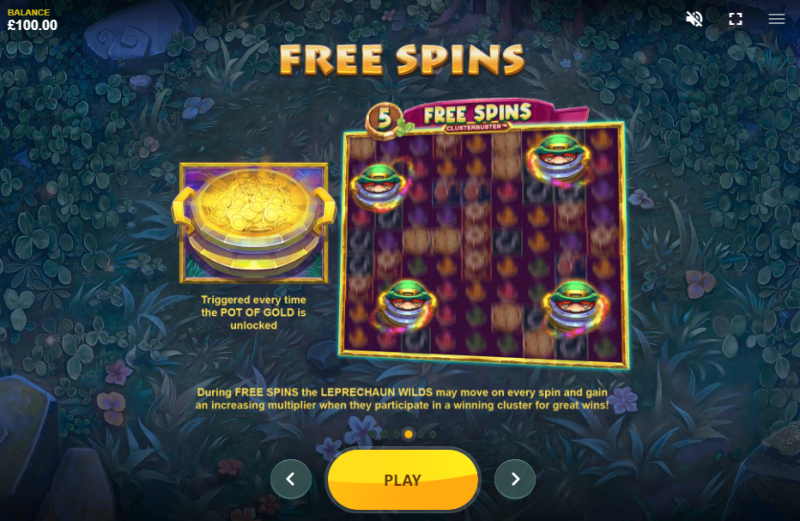Click the bottom-left leprechaun wild symbol
800x521 pixels.
pyautogui.click(x=406, y=305)
